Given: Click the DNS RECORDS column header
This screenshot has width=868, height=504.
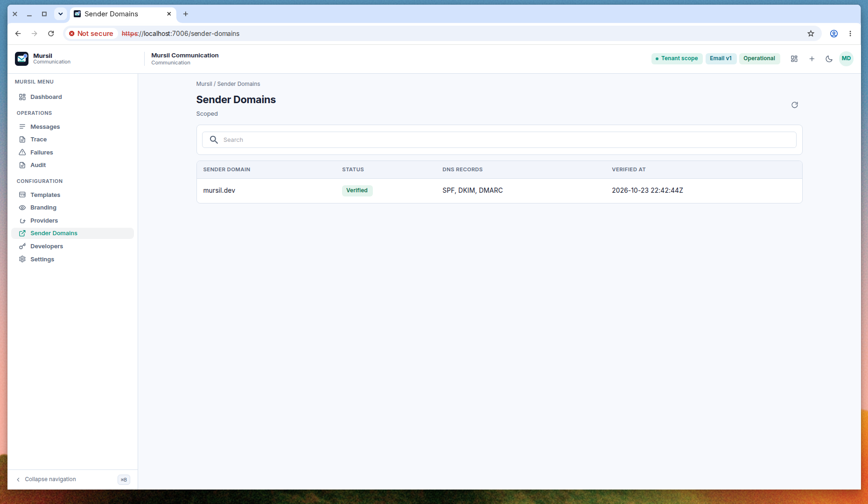Looking at the screenshot, I should 462,170.
